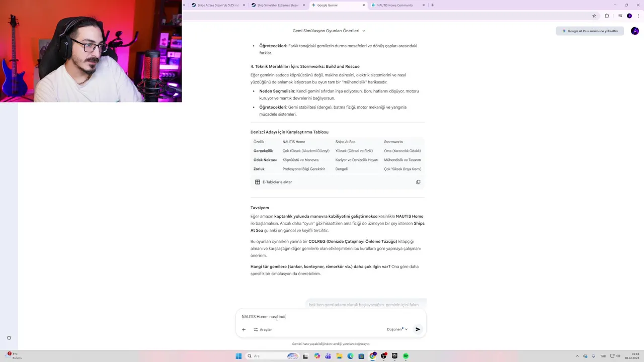644x362 pixels.
Task: Expand chat title Gemi Simülasyon Oyunları Önerileri
Action: [x=329, y=31]
